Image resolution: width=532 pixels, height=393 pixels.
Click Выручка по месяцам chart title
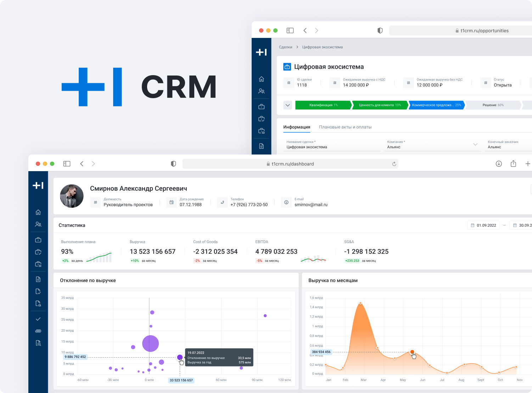click(x=333, y=280)
